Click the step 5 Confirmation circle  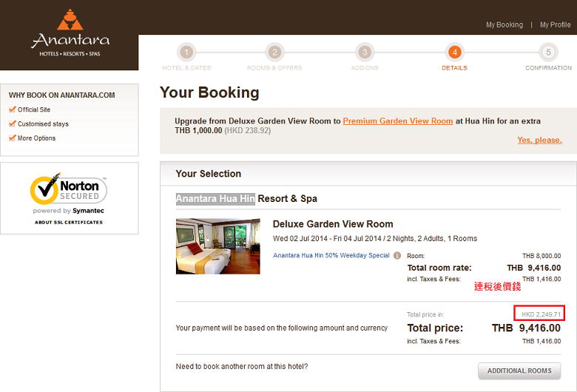coord(548,52)
